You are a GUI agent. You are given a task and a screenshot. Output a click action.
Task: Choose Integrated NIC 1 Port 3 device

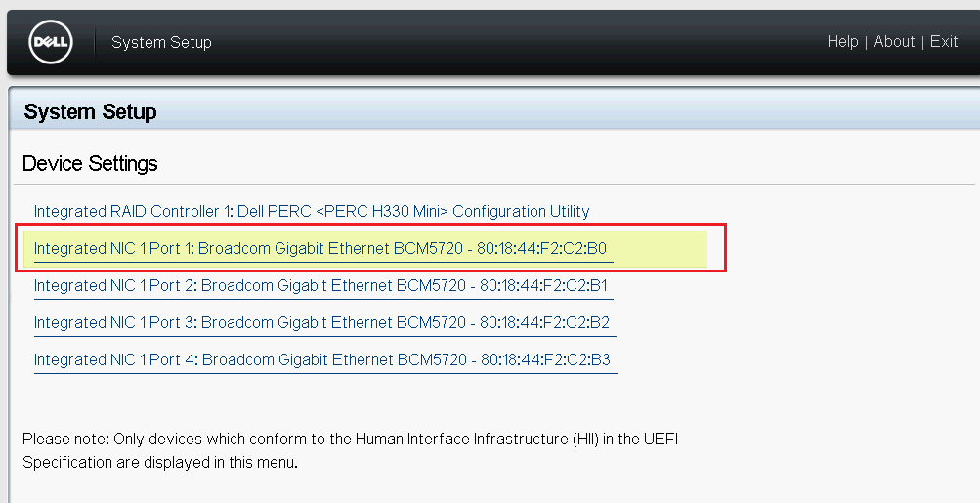pos(321,323)
